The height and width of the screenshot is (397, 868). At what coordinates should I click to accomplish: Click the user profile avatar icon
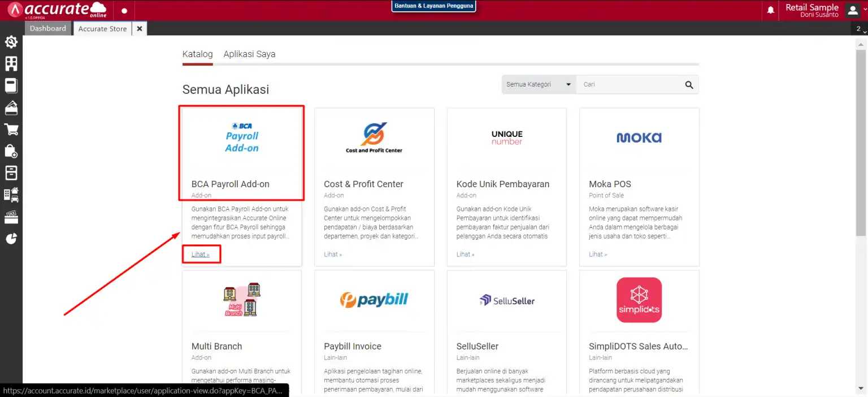pyautogui.click(x=852, y=10)
